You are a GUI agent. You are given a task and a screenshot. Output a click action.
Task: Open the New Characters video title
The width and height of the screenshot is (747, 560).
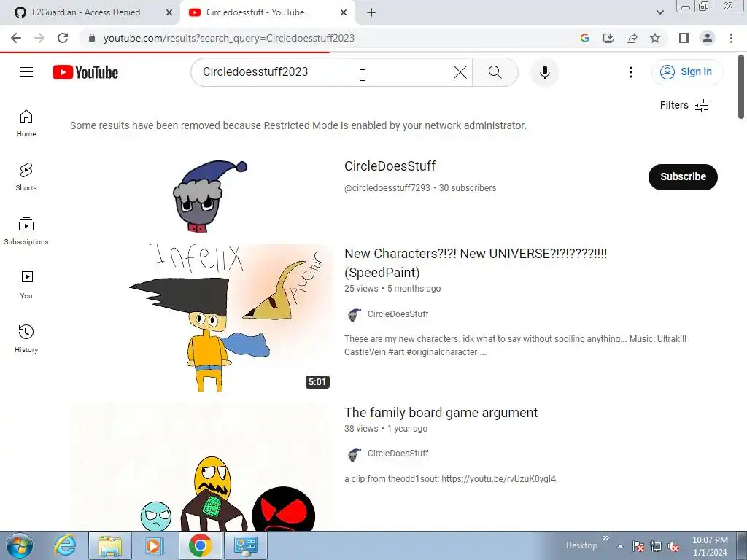tap(476, 262)
